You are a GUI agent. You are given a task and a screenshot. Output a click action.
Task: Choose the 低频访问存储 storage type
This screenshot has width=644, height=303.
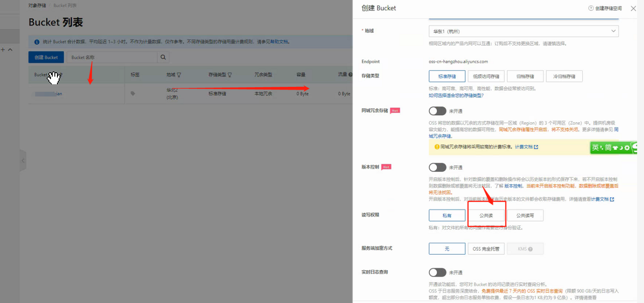tap(486, 77)
